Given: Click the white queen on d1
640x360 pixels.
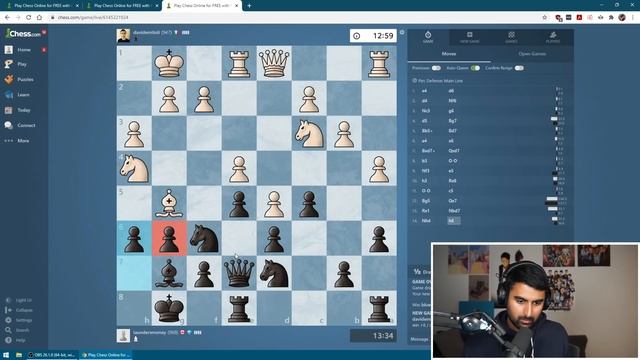Looking at the screenshot, I should point(274,63).
